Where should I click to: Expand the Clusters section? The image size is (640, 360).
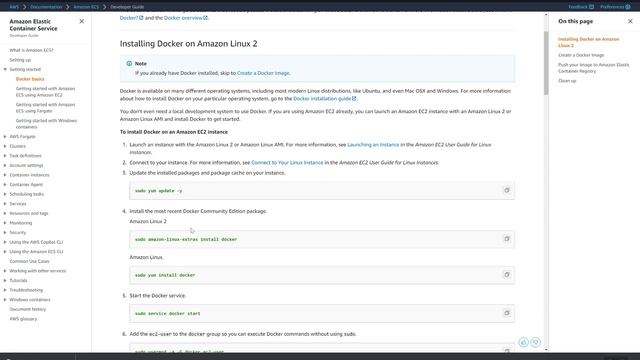(5, 146)
